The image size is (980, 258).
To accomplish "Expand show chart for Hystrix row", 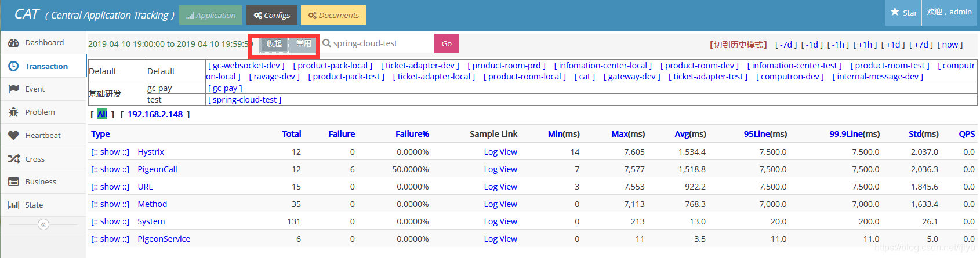I will coord(110,152).
